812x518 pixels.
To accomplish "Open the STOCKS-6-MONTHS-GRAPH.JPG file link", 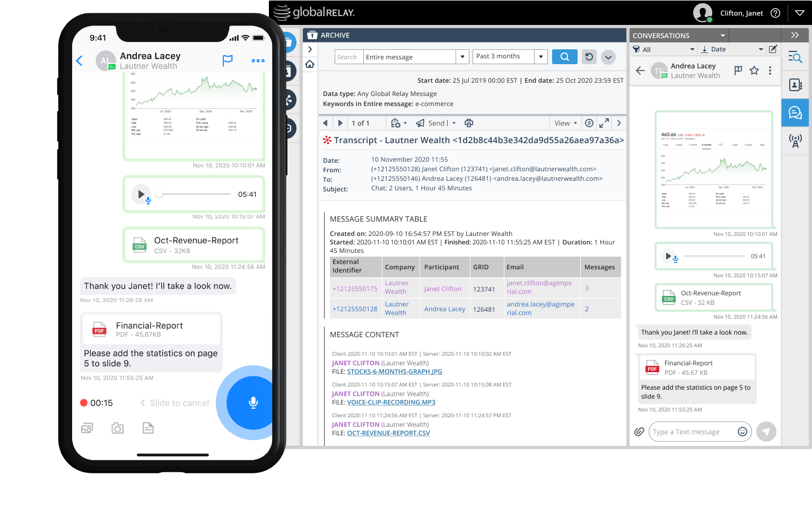I will (x=394, y=372).
